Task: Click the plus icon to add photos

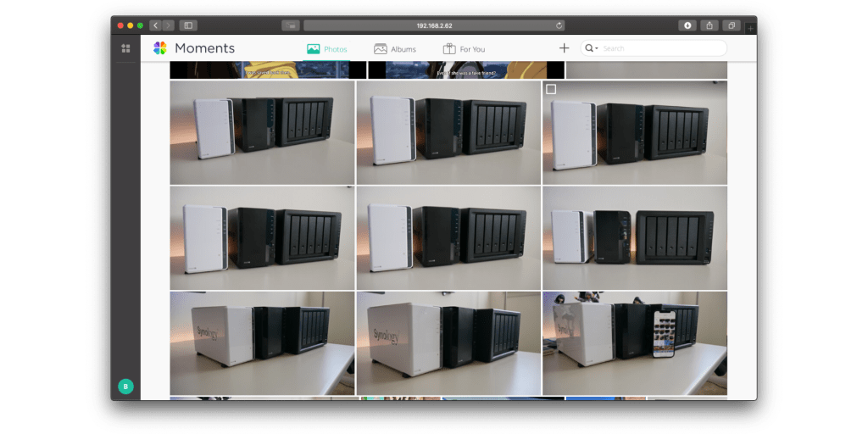Action: 564,48
